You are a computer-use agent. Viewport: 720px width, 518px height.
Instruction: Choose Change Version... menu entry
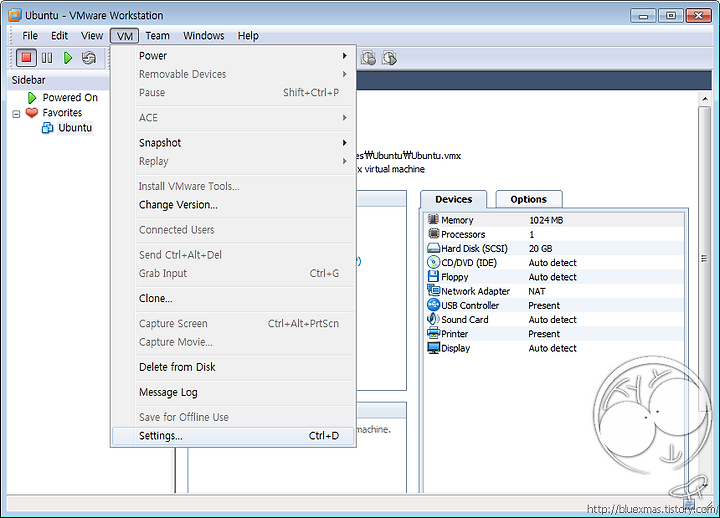[x=233, y=205]
